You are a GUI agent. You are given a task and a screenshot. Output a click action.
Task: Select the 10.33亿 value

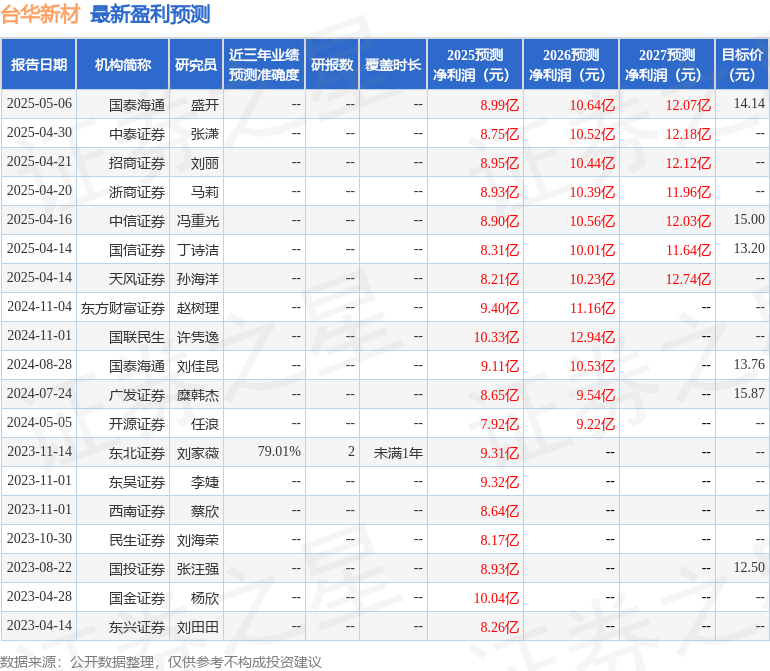tap(496, 336)
